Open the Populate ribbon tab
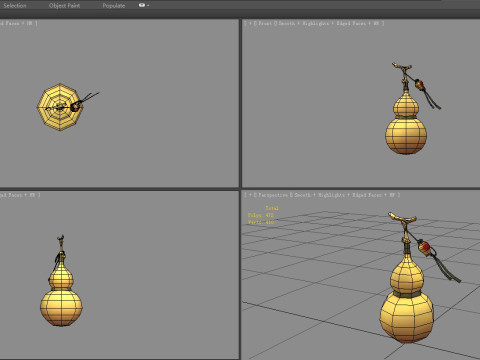480x360 pixels. click(x=114, y=6)
